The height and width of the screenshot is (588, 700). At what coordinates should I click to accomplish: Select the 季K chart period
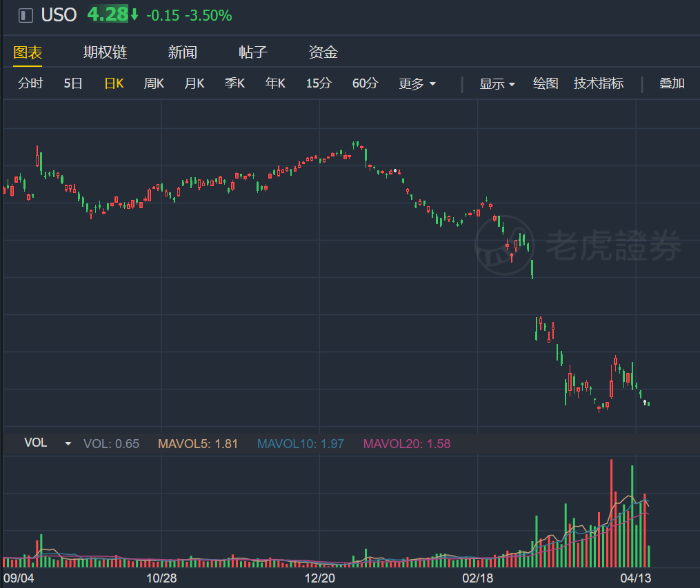tap(234, 83)
